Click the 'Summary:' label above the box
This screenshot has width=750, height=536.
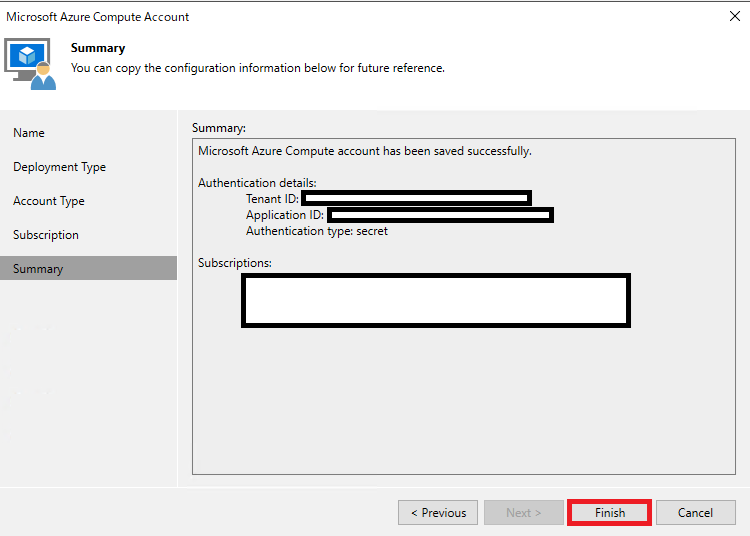[219, 128]
